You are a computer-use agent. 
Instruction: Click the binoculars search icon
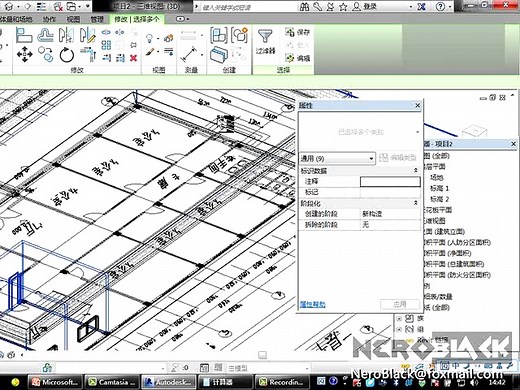click(304, 7)
